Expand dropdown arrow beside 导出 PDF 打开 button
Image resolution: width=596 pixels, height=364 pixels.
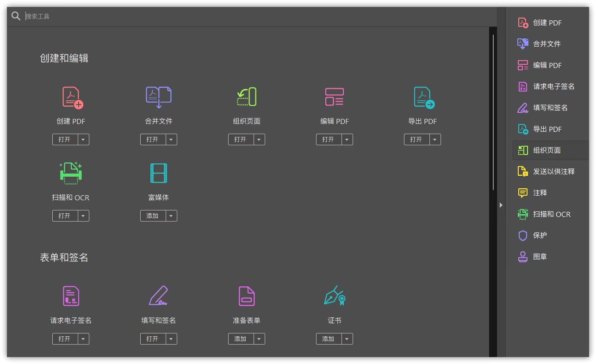[x=435, y=139]
